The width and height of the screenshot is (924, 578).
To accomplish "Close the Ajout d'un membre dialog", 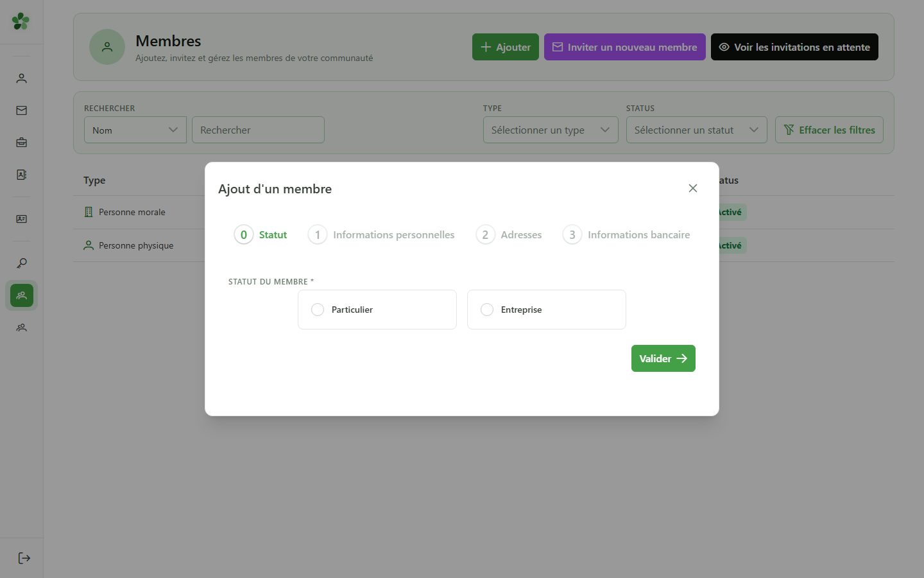I will click(693, 188).
